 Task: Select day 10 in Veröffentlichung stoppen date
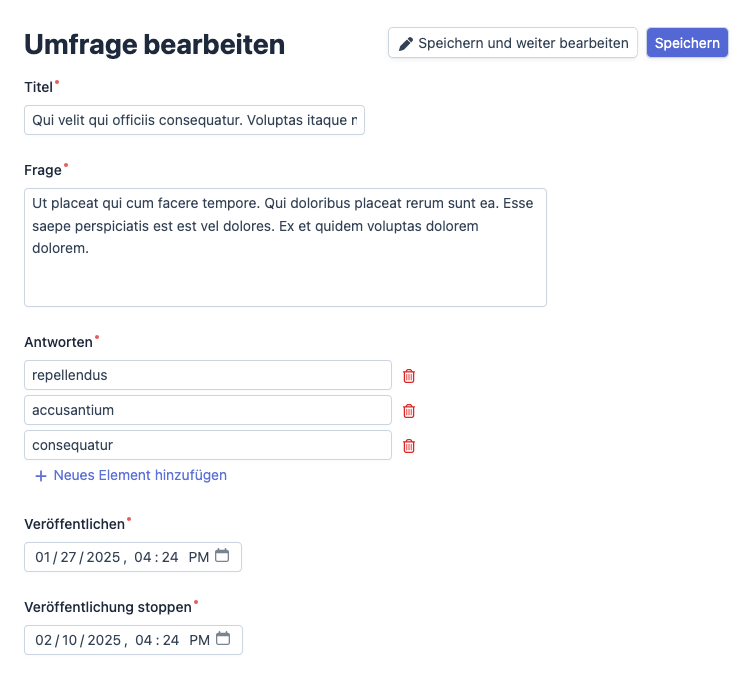pos(68,640)
